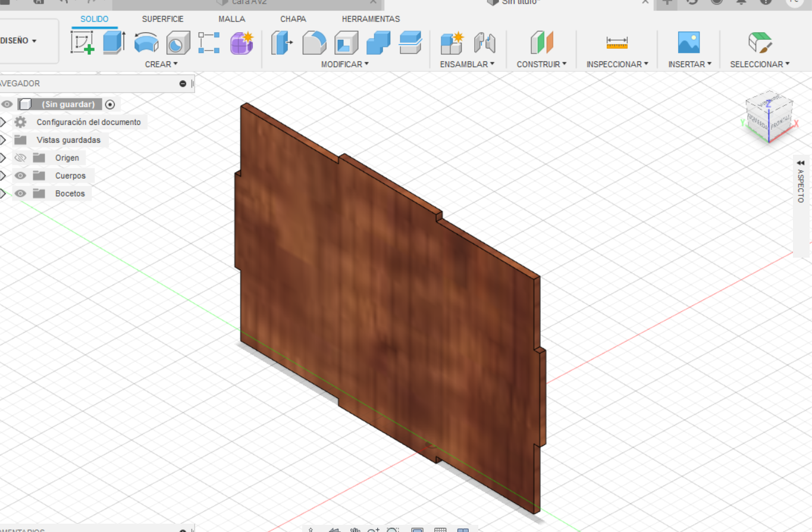Click the Combine tool icon

click(x=378, y=43)
